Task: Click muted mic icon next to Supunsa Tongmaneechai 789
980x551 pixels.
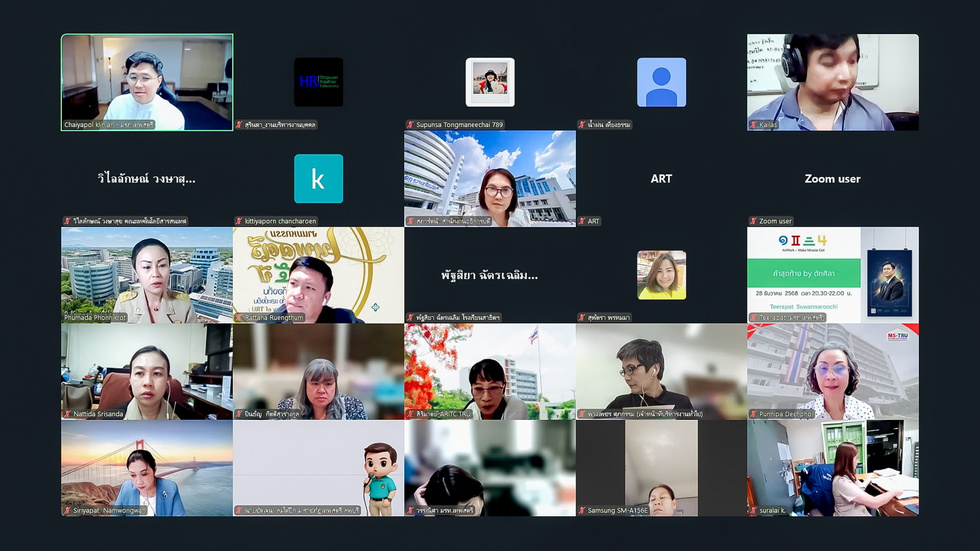Action: pyautogui.click(x=410, y=125)
